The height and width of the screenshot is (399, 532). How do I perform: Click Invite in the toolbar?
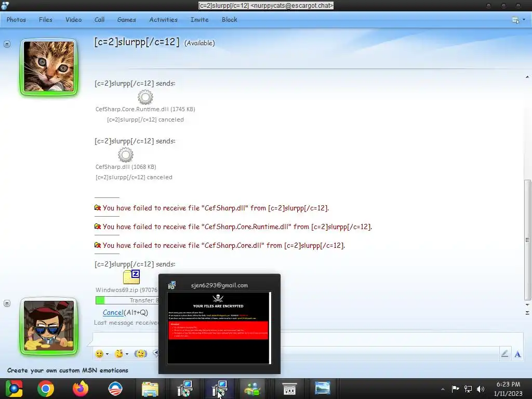coord(199,20)
